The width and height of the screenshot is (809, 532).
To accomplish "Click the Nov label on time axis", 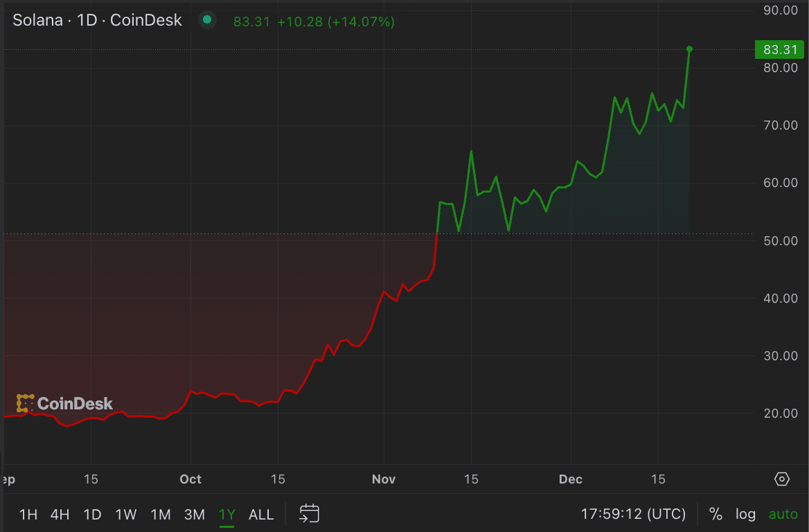I will click(x=384, y=479).
